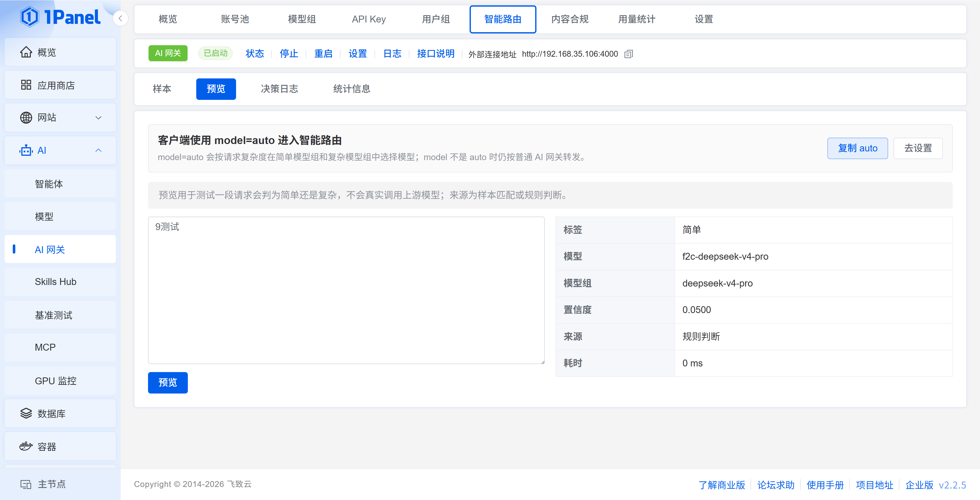The height and width of the screenshot is (500, 980).
Task: Select the 智能路由 tab
Action: pos(503,19)
